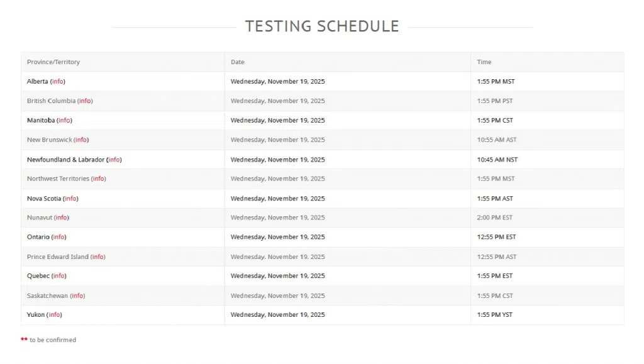Click Nunavut's 2:00 PM EST time cell
This screenshot has height=364, width=644.
pyautogui.click(x=494, y=218)
